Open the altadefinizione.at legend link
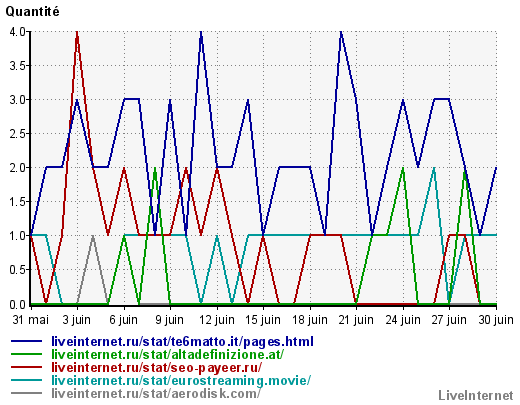Screen dimensions: 520x405 click(x=167, y=354)
